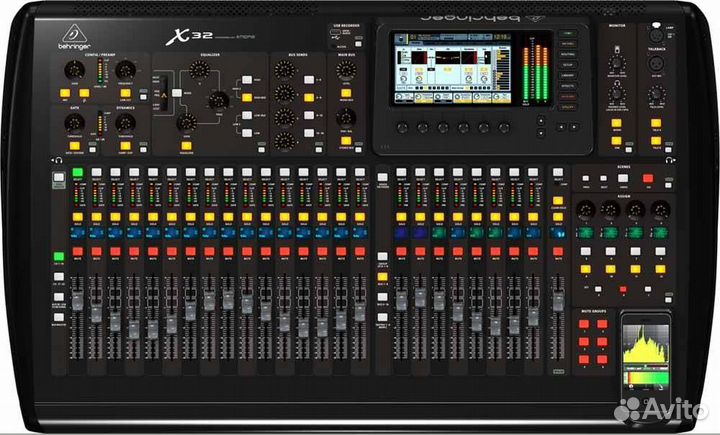Toggle the Monitor Mono button

(x=616, y=123)
